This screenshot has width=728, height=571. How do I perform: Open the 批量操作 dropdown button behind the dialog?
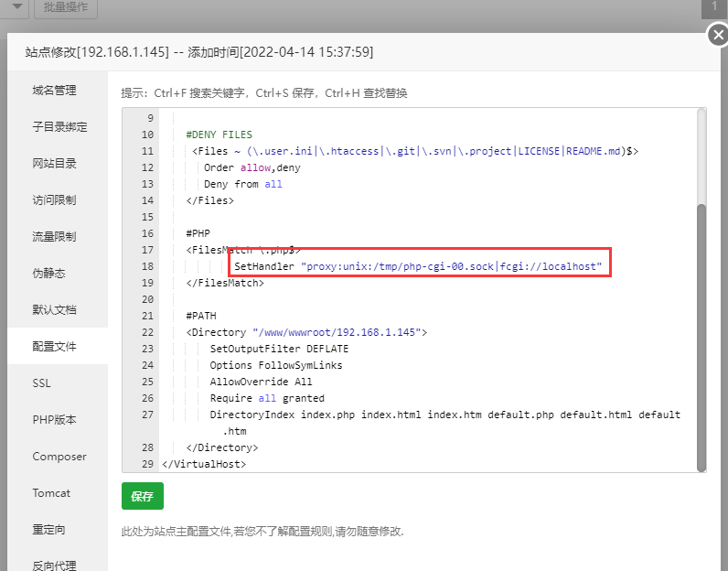point(66,8)
